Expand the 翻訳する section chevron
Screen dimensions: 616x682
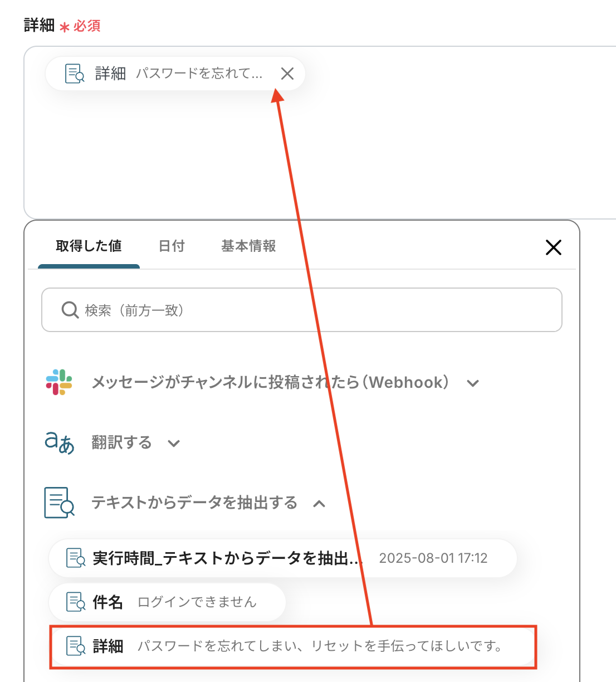pos(174,444)
